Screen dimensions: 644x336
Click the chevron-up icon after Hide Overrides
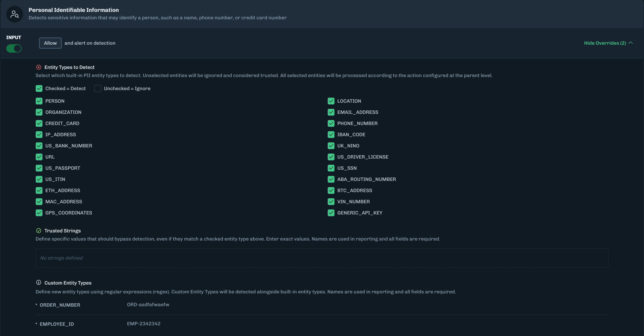click(x=631, y=43)
